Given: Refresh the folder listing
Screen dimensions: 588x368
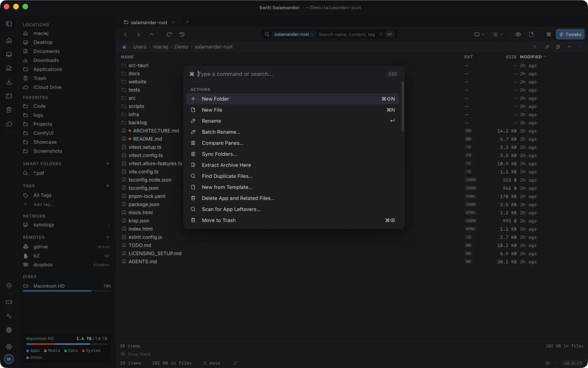Looking at the screenshot, I should tap(169, 34).
